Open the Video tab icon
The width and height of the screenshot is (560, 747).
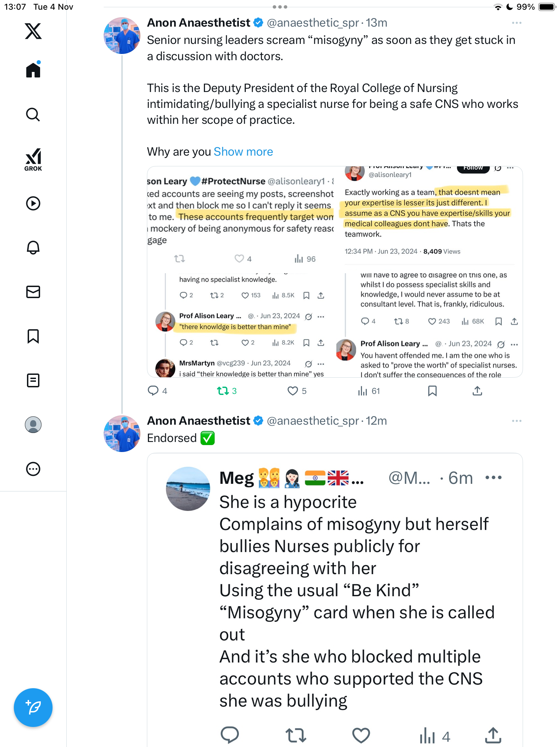pos(33,203)
